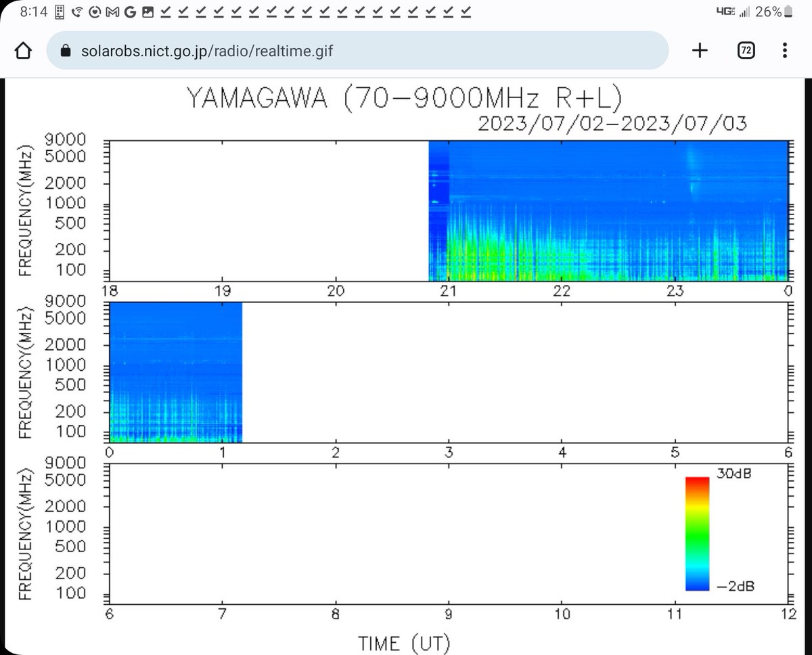Tap the browser home icon

(x=23, y=51)
